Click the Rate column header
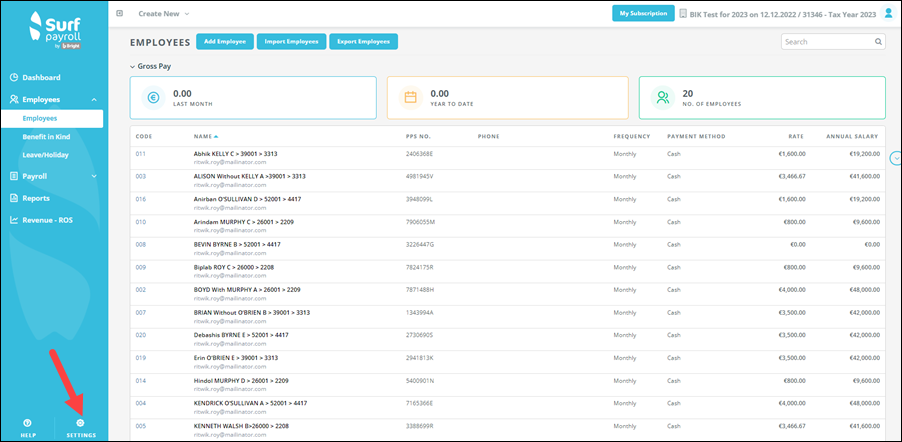The width and height of the screenshot is (902, 442). point(796,137)
